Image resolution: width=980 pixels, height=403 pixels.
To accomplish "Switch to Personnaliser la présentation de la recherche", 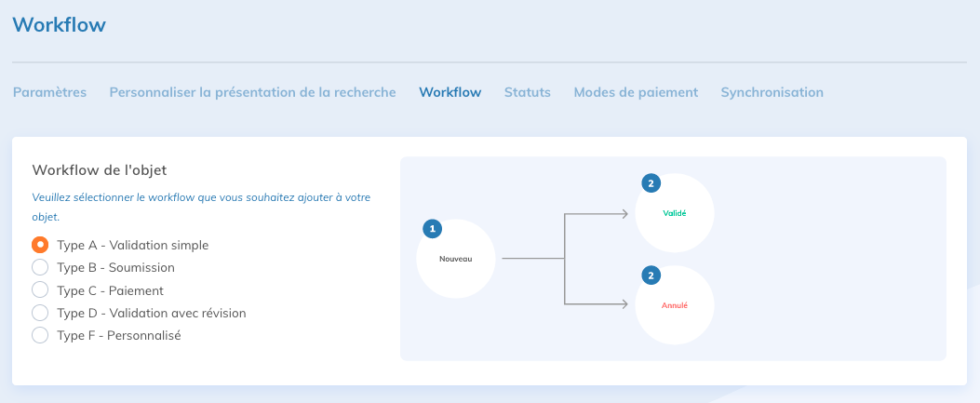I will (252, 92).
